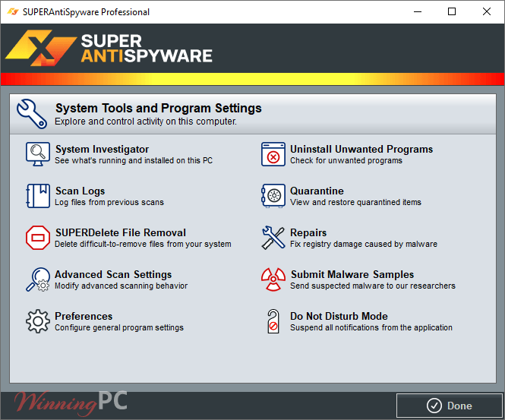This screenshot has width=505, height=420.
Task: Click the Advanced Scan Settings magnifier icon
Action: (x=38, y=279)
